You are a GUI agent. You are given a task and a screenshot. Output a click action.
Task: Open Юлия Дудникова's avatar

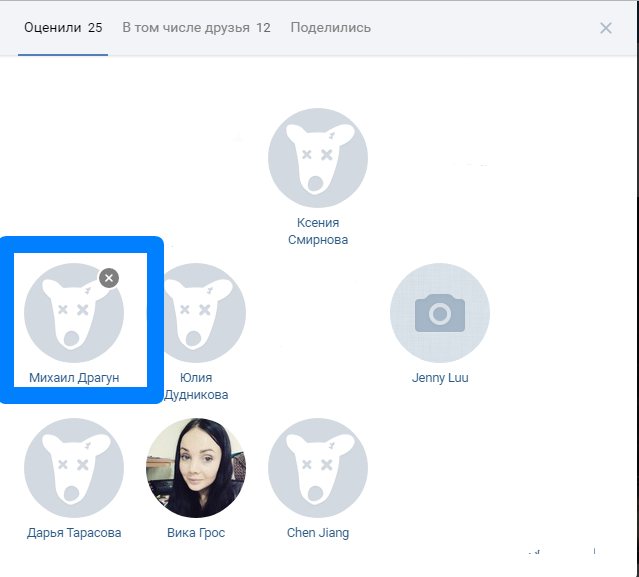pos(205,313)
